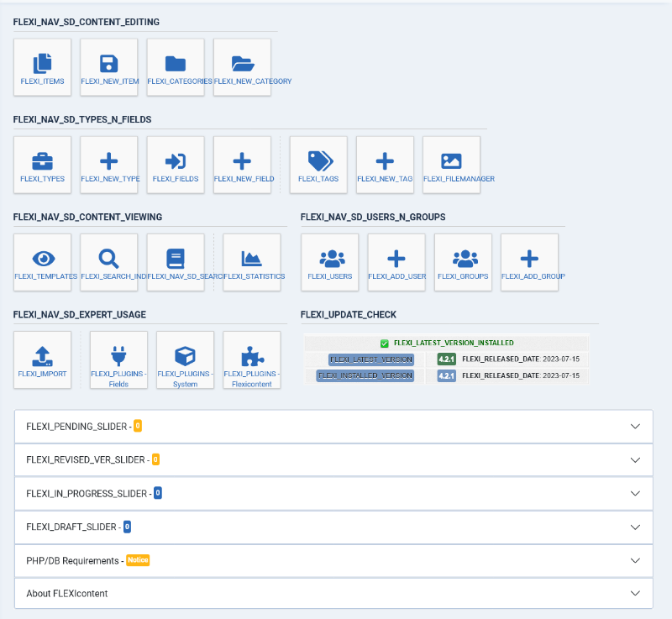Image resolution: width=672 pixels, height=619 pixels.
Task: Click the orange Notice badge
Action: pos(138,560)
